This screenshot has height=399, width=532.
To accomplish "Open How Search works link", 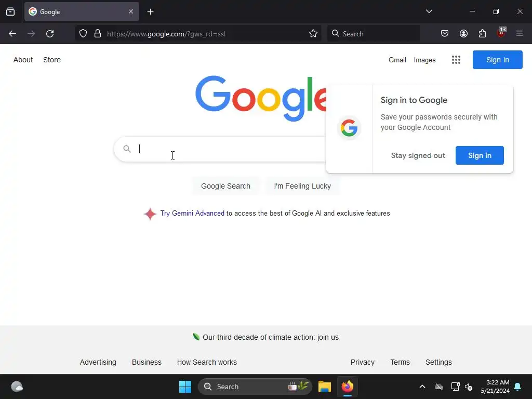I will click(207, 362).
